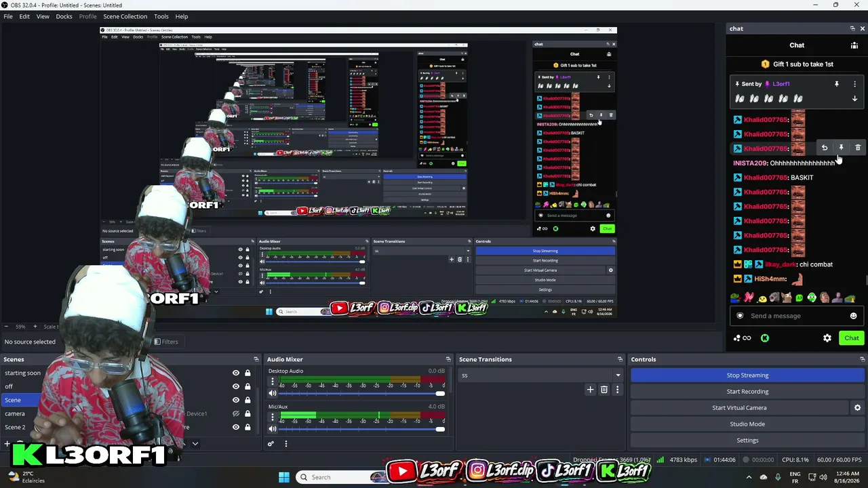Mute Mic/Aux with the speaker icon
868x488 pixels.
click(x=273, y=429)
